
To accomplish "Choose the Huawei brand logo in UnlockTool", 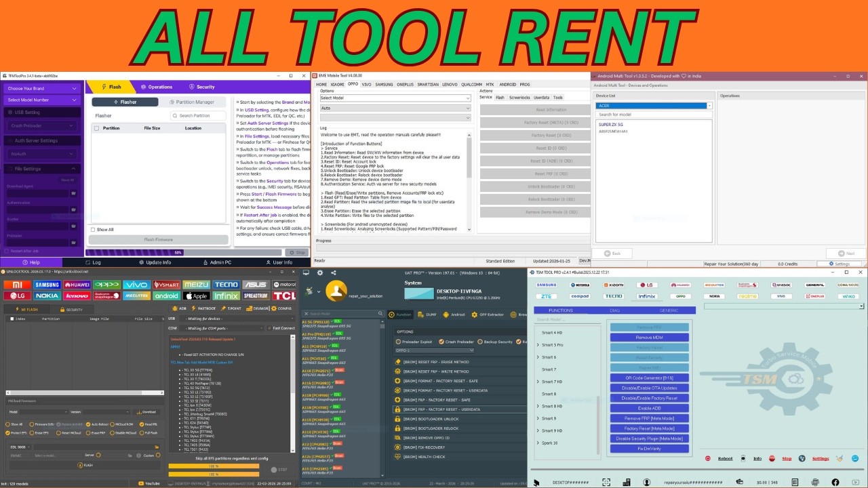I will point(77,285).
